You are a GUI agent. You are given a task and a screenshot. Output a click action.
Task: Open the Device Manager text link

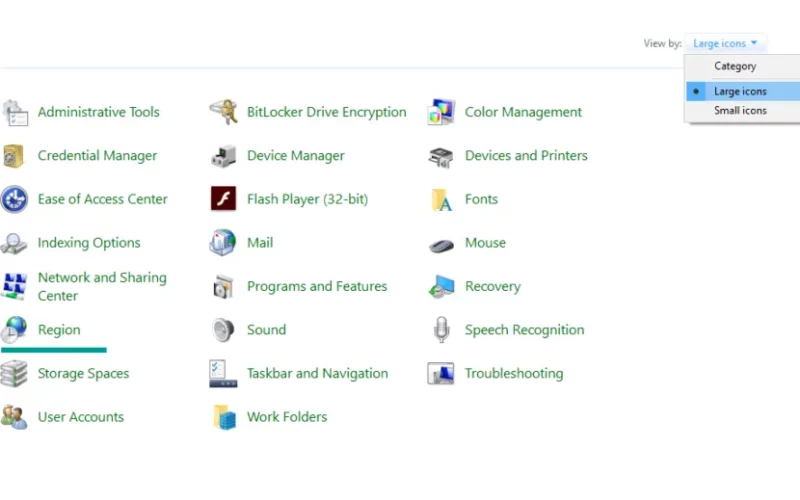tap(296, 156)
